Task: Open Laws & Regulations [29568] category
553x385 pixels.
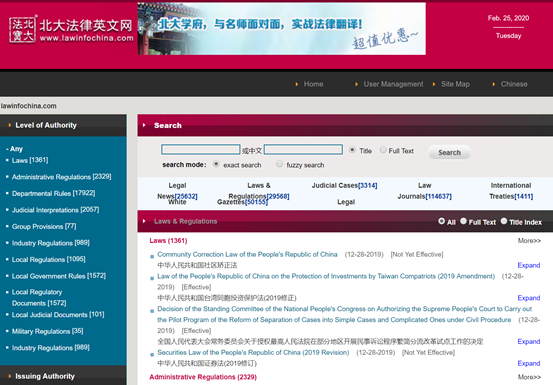Action: 259,191
